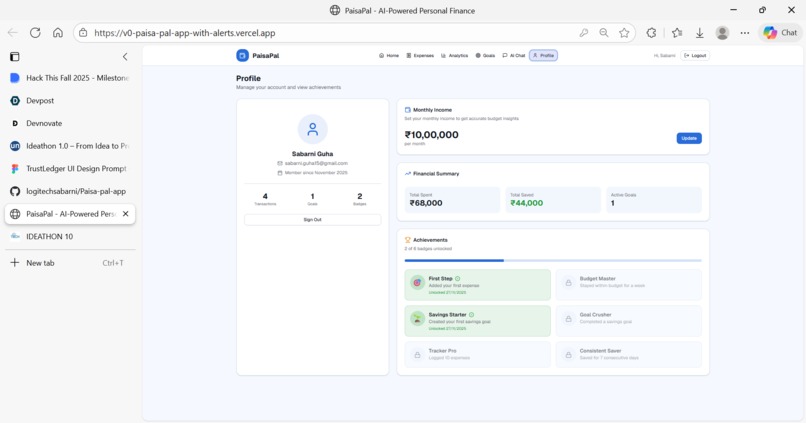Click the Logout button in header

[695, 56]
